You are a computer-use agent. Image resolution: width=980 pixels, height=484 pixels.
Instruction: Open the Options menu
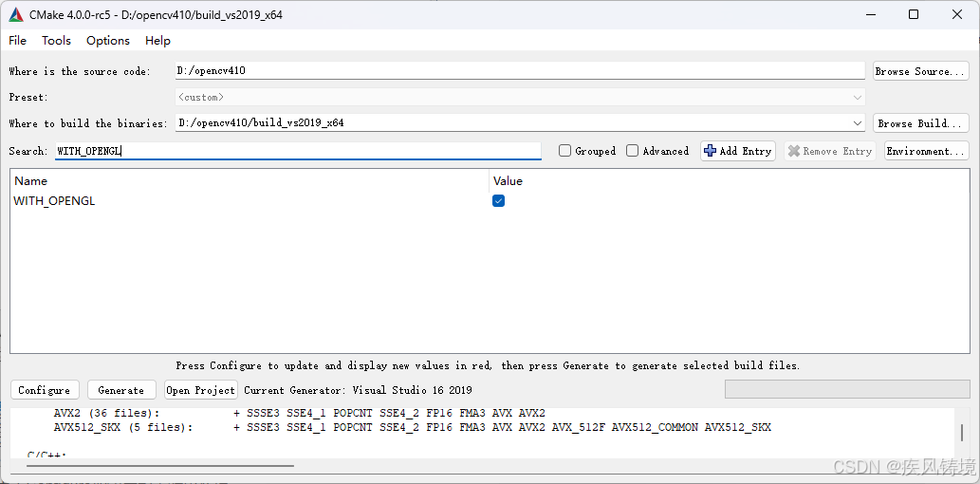click(x=108, y=41)
